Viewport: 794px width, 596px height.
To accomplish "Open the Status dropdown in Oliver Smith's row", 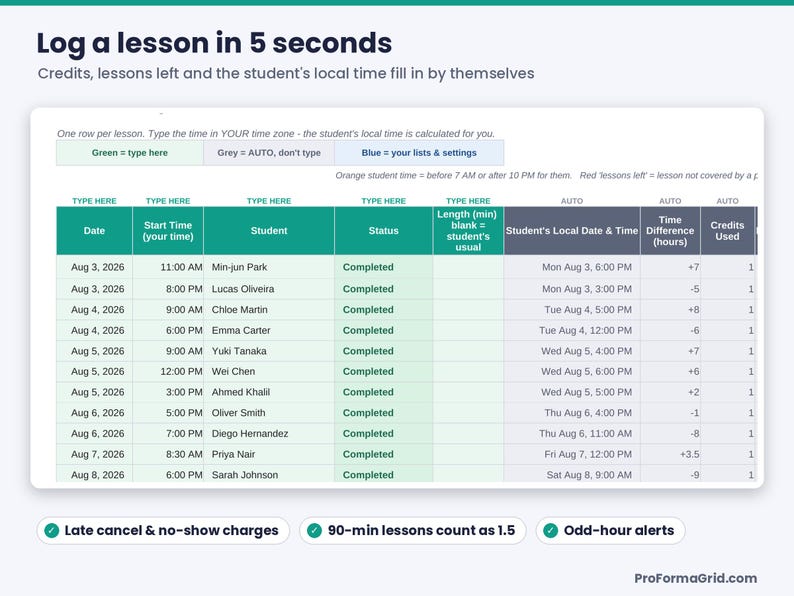I will coord(383,413).
